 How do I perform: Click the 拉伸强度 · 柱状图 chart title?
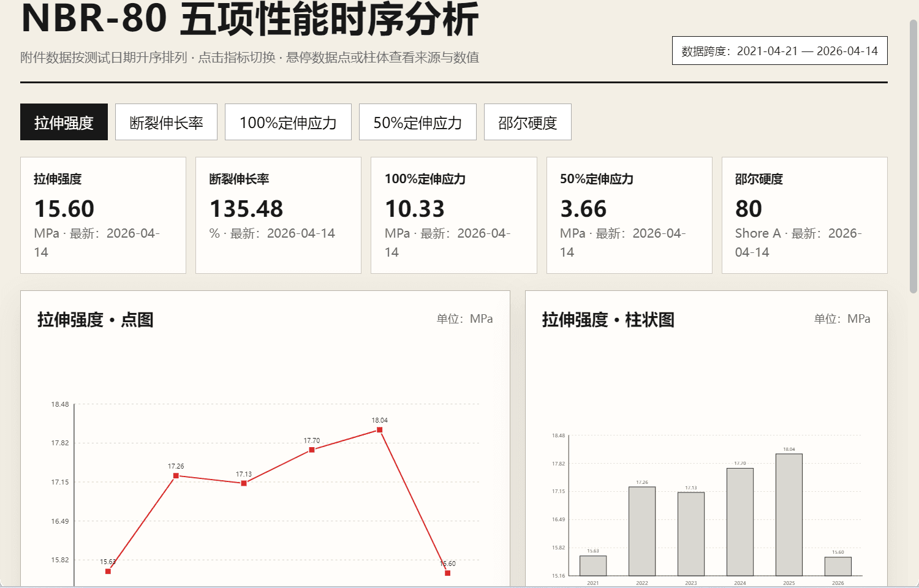coord(608,320)
